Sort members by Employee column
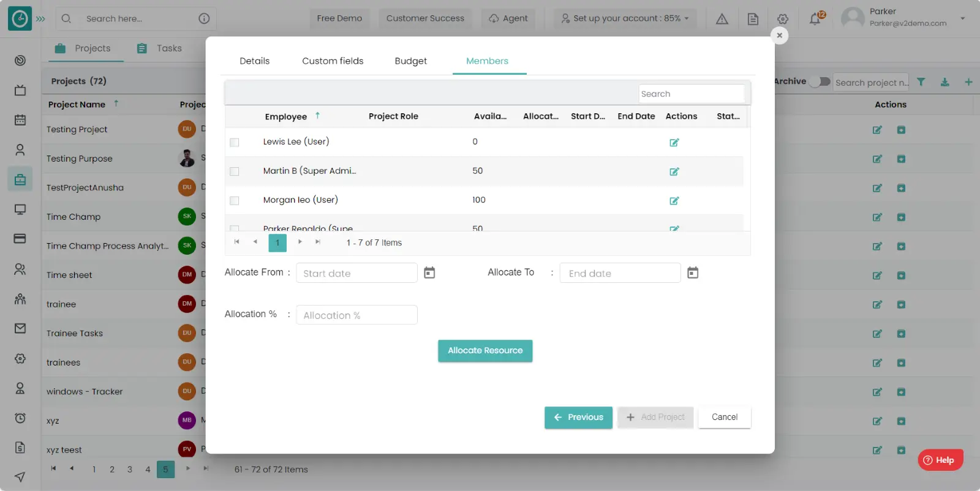Image resolution: width=980 pixels, height=491 pixels. [286, 116]
